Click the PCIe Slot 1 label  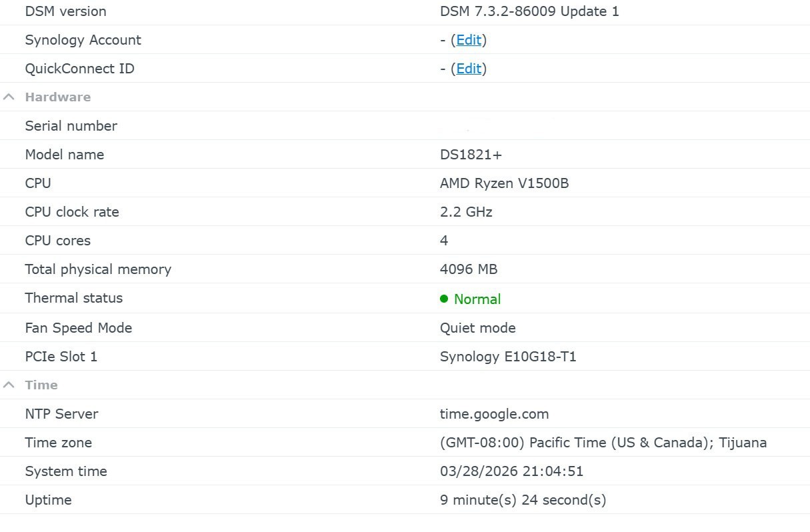coord(61,357)
